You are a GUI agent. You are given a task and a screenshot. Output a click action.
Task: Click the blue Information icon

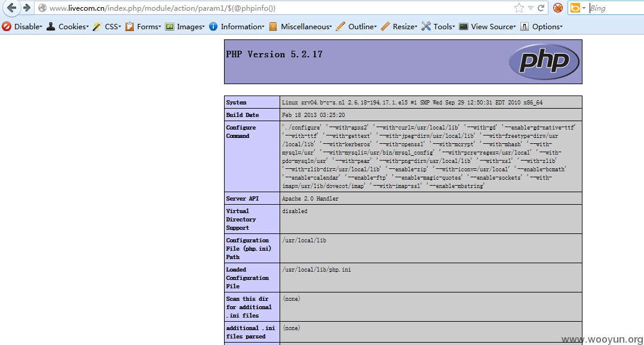pyautogui.click(x=213, y=26)
